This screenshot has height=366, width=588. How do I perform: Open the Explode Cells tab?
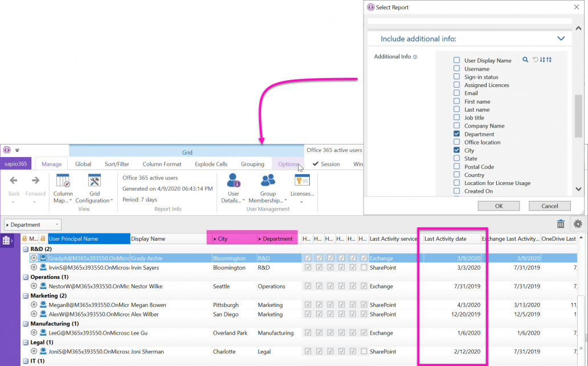point(211,164)
